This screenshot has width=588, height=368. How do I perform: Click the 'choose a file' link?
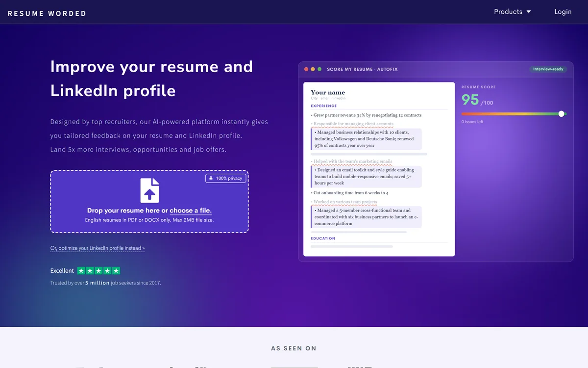click(x=191, y=210)
